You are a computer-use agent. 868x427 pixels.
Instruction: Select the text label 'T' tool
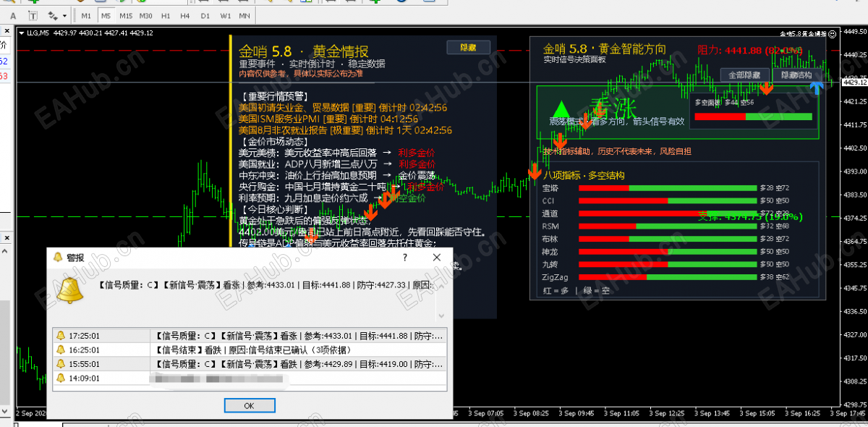[33, 15]
